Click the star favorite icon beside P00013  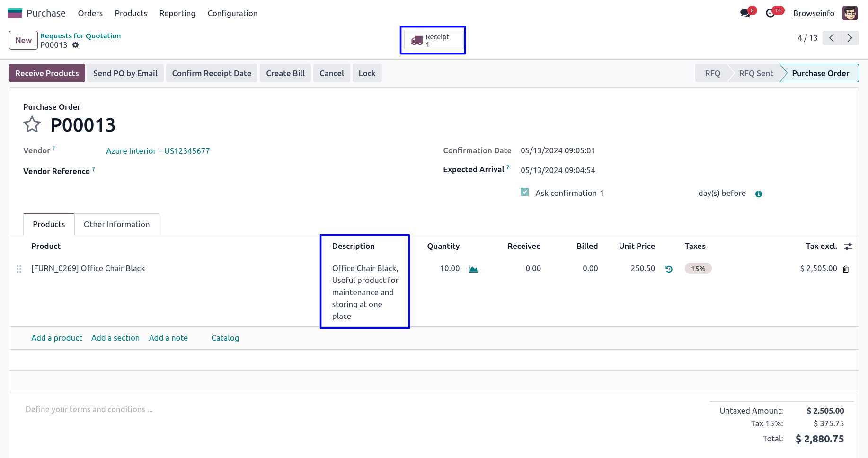click(32, 125)
